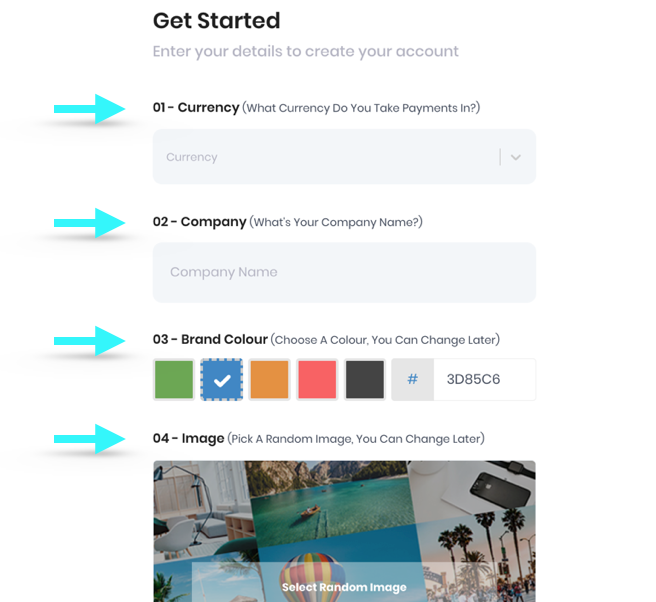
Task: Click the phone and watch photo
Action: click(x=475, y=487)
